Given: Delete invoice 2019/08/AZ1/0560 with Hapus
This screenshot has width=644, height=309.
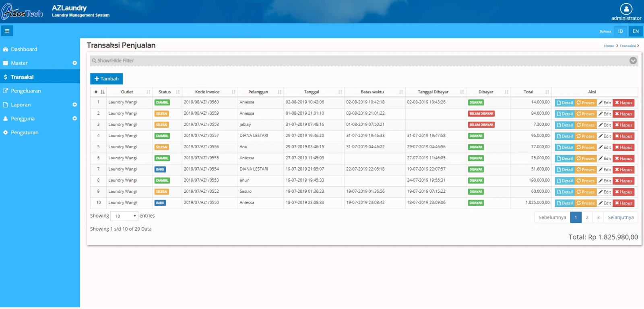Looking at the screenshot, I should click(x=623, y=103).
